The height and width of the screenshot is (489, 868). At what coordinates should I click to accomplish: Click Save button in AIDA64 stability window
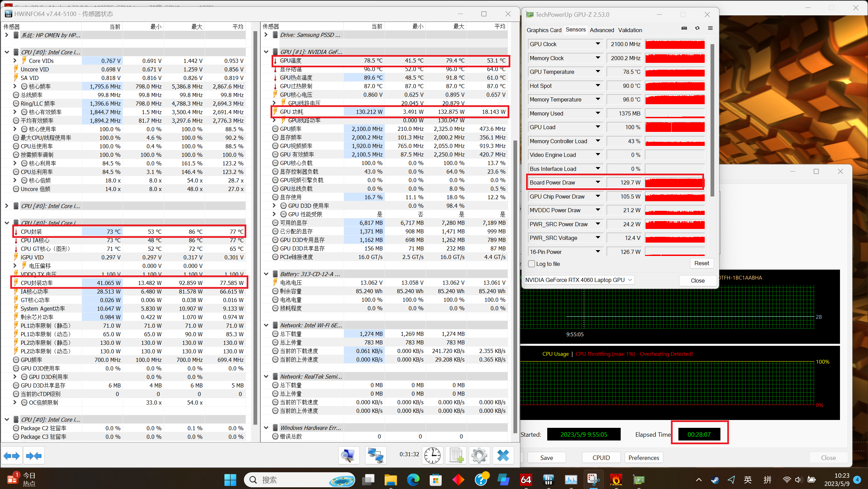coord(547,458)
